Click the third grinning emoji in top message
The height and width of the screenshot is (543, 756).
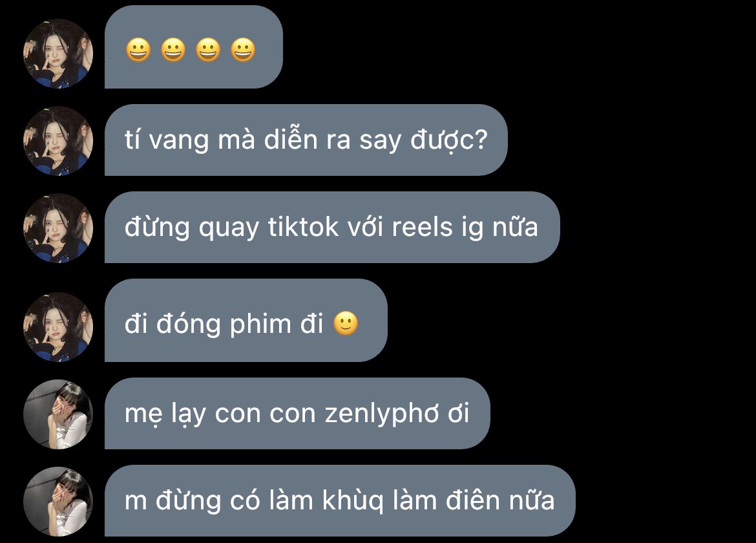[208, 50]
